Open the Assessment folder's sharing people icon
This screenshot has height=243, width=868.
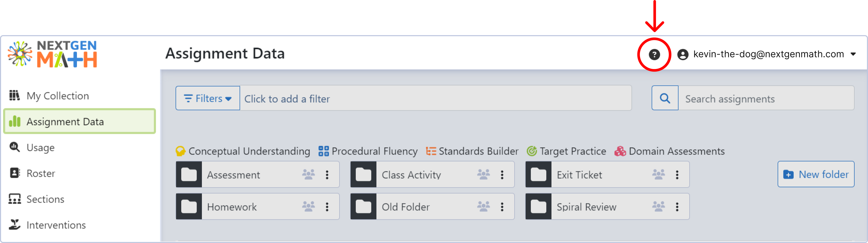click(308, 174)
